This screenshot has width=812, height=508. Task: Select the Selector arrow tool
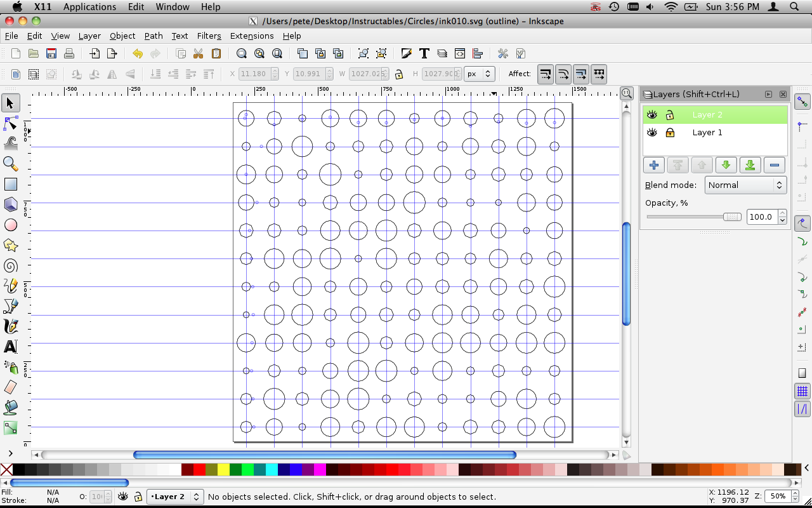click(x=10, y=103)
